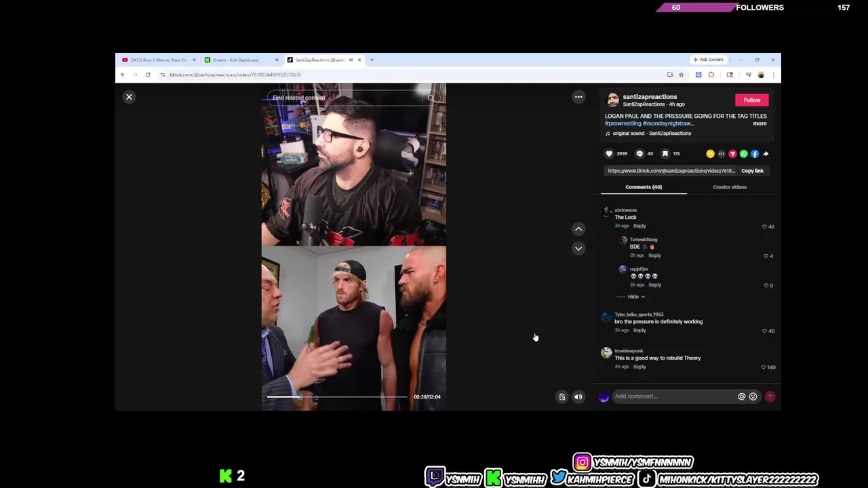Like Turlewithbag's reply with 4 likes

766,256
